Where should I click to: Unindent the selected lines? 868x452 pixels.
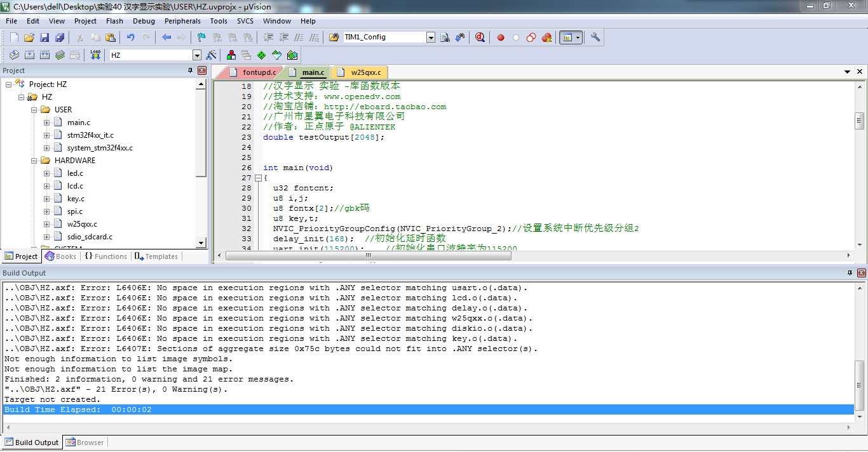(x=284, y=37)
